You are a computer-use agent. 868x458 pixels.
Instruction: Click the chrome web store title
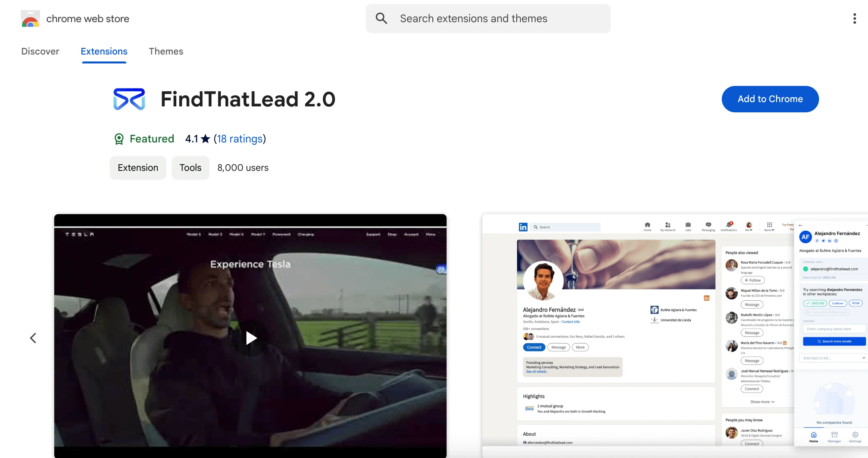(88, 19)
